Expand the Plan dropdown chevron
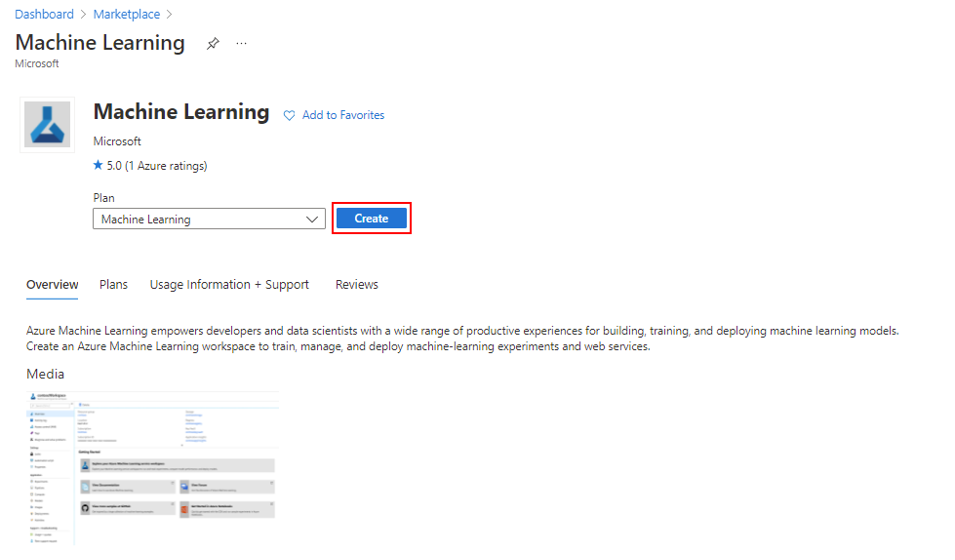The image size is (955, 560). [x=312, y=219]
